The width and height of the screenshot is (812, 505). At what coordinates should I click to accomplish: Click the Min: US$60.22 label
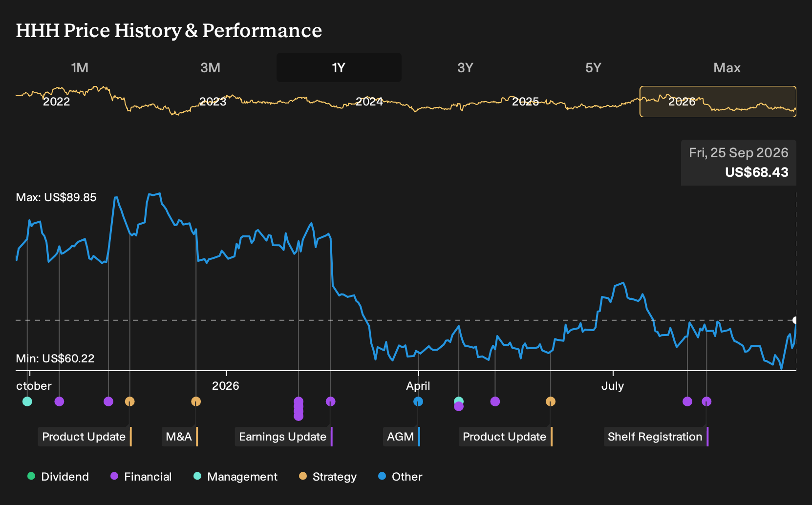[55, 358]
